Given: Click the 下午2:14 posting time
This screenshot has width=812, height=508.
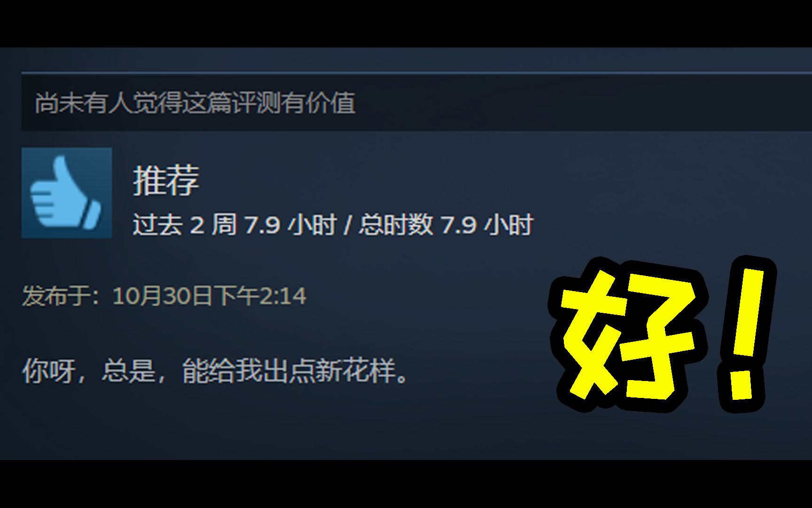Looking at the screenshot, I should click(259, 296).
